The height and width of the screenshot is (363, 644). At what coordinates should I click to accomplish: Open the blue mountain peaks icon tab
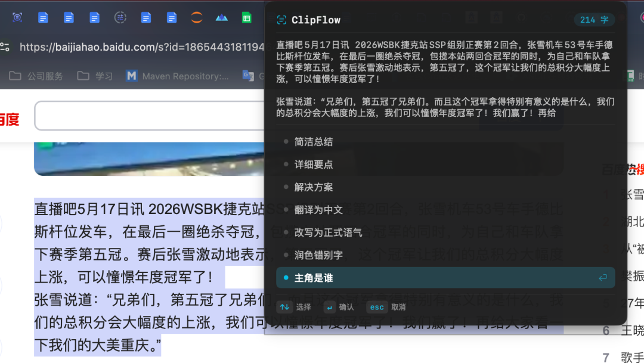(x=222, y=18)
